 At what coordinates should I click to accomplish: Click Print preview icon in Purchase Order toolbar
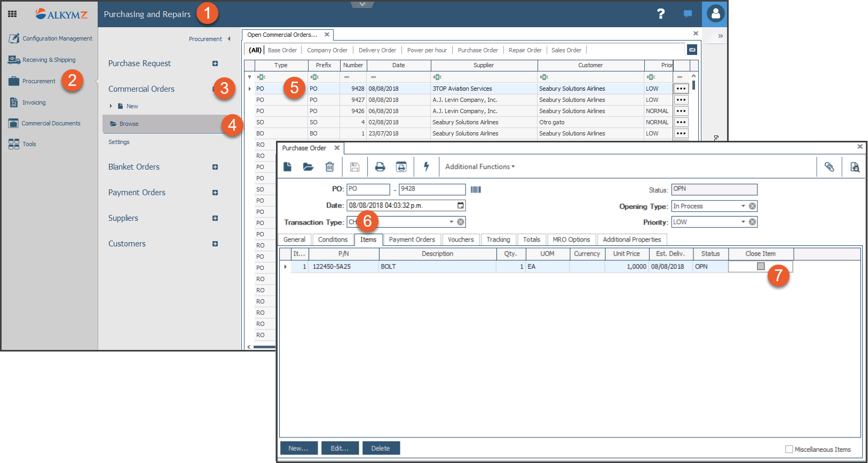tap(401, 167)
